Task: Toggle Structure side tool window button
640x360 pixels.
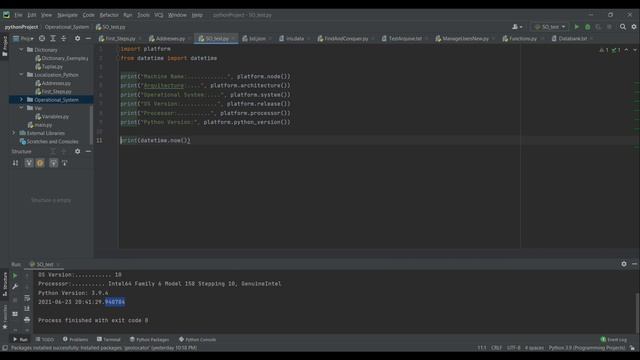Action: coord(5,284)
